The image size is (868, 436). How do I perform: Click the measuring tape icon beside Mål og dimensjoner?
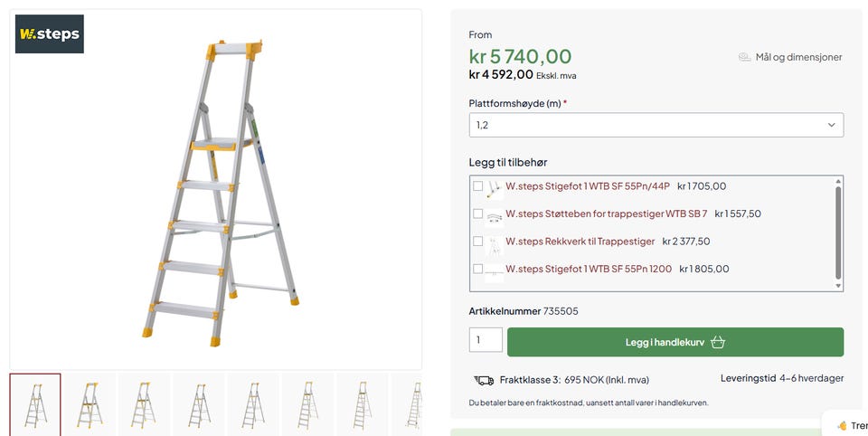[x=744, y=57]
